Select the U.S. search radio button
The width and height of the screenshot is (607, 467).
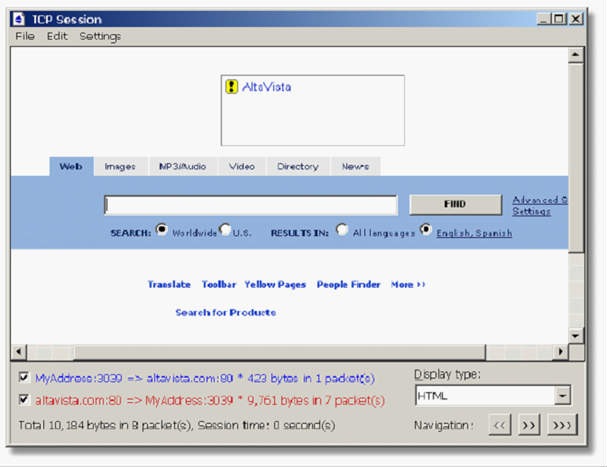[x=225, y=230]
